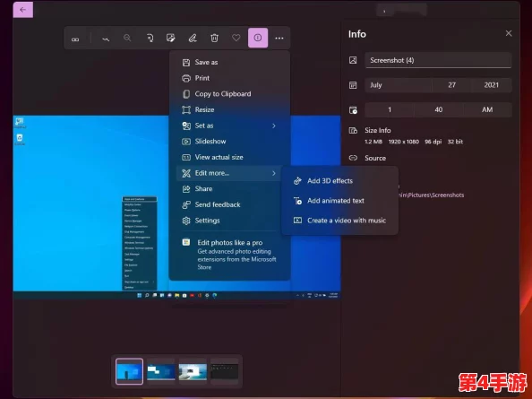Screen dimensions: 532x399
Task: Open the 2021 year selector
Action: 492,85
